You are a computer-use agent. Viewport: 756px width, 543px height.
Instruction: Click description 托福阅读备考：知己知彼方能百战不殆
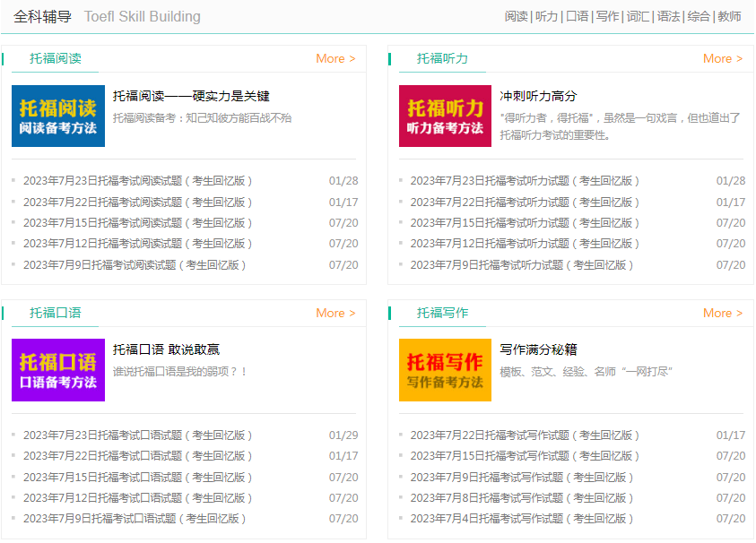point(202,118)
